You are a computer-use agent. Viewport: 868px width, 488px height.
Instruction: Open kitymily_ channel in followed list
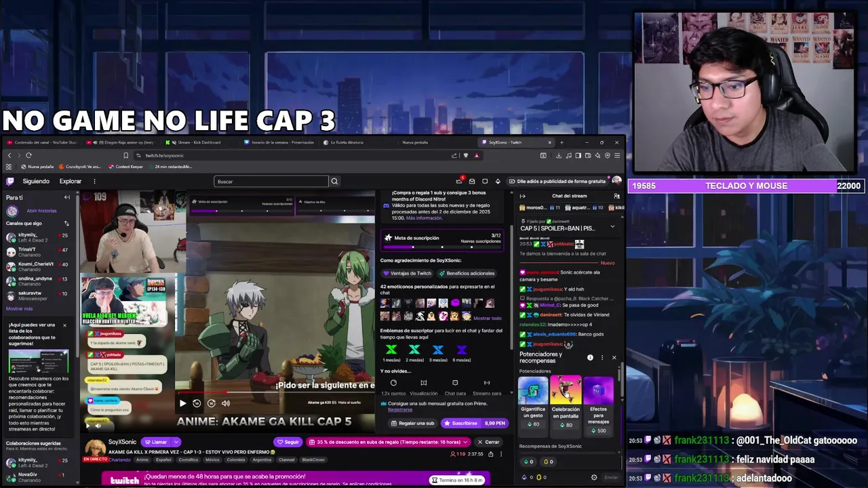(37, 237)
